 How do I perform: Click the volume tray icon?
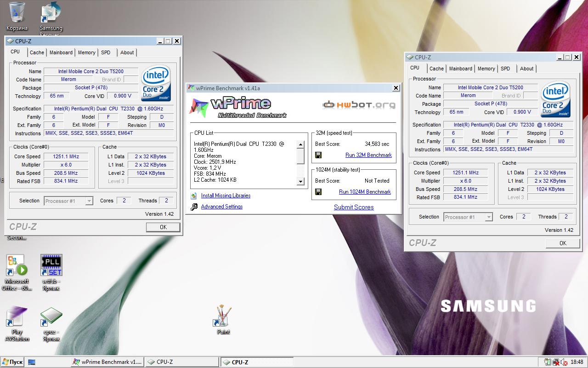[x=564, y=362]
